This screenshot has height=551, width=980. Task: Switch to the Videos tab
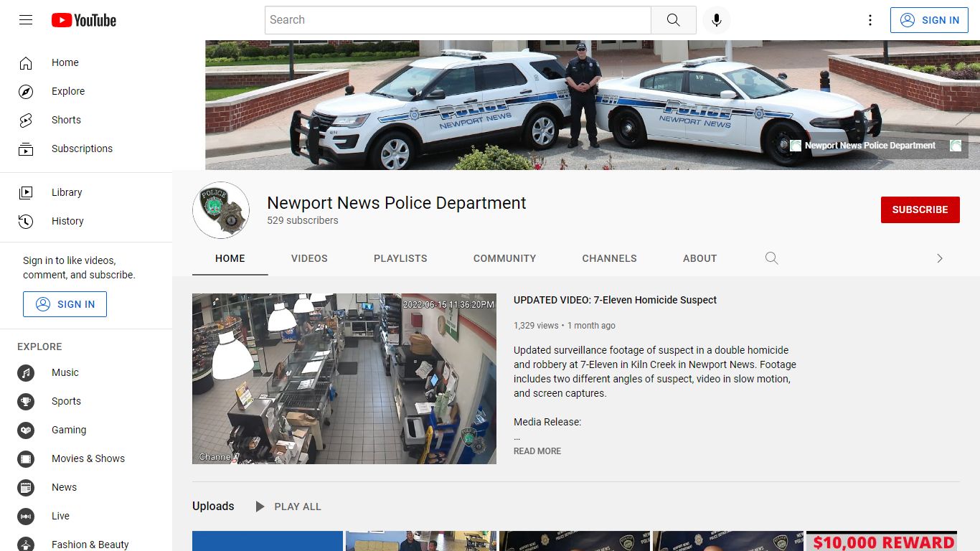coord(309,258)
